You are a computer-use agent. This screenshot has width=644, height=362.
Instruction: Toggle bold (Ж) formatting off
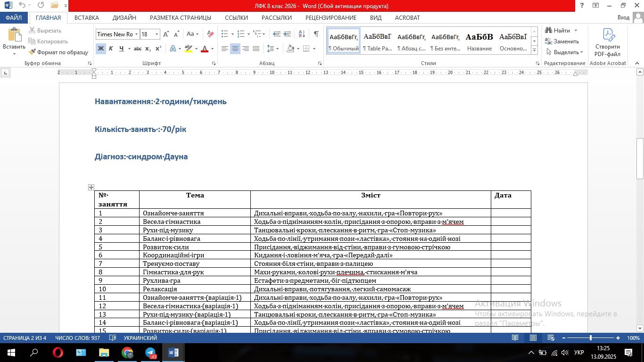(x=100, y=49)
